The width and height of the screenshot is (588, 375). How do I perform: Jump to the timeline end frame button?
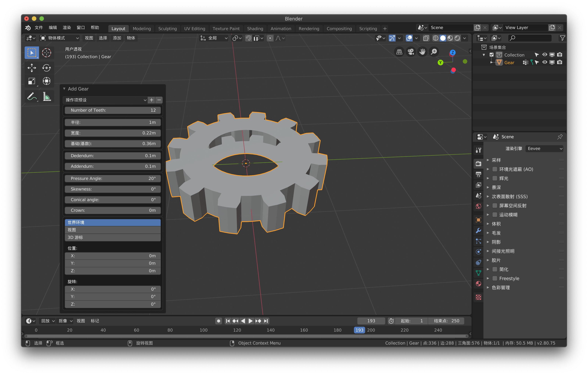(266, 321)
